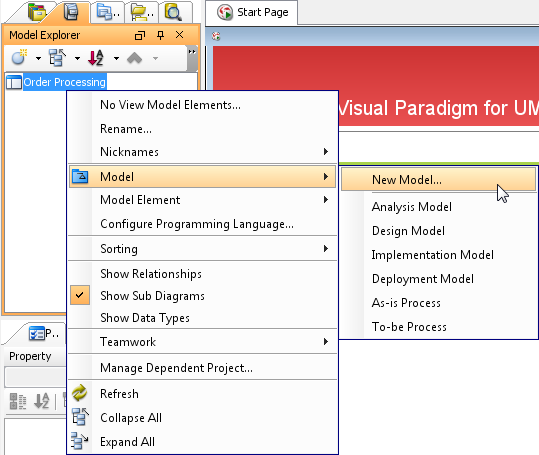Switch to the Start Page tab
Screen dimensions: 539x455
[x=252, y=12]
